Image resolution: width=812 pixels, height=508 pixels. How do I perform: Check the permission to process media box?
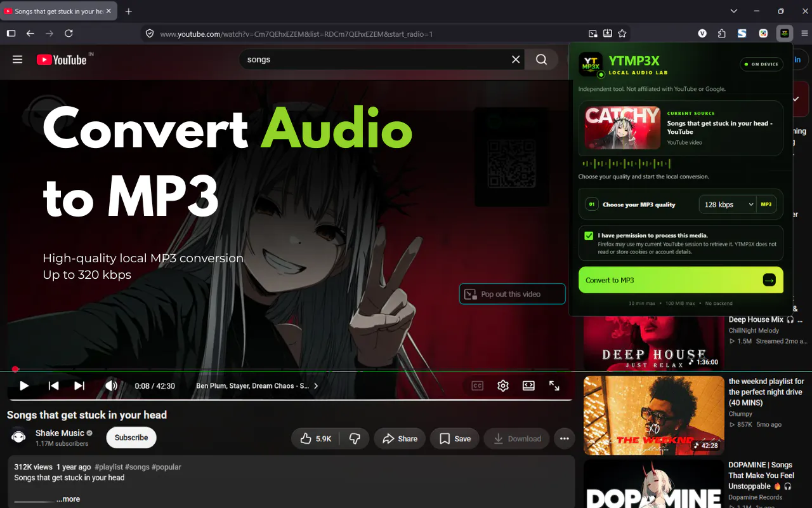(589, 236)
